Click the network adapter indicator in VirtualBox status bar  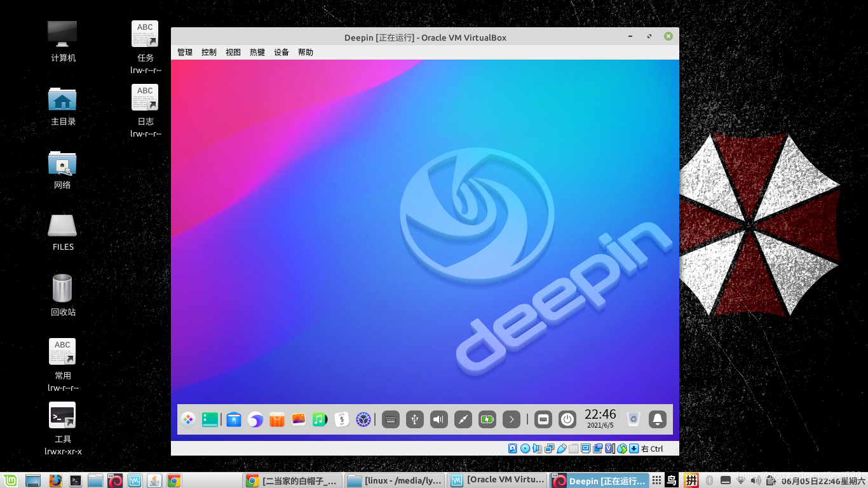(549, 449)
